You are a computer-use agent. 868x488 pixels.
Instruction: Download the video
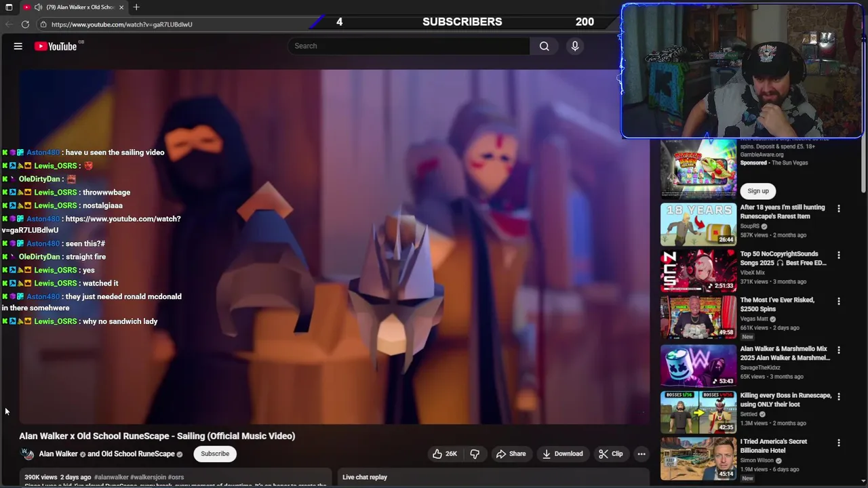pos(561,454)
